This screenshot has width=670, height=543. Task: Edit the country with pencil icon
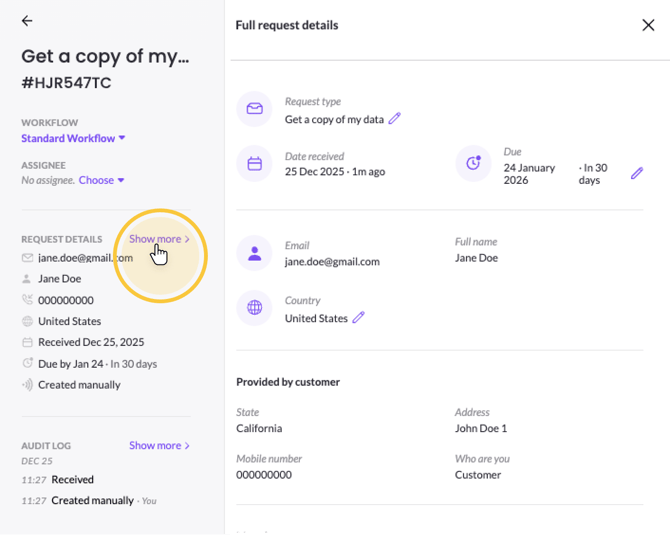(x=358, y=318)
